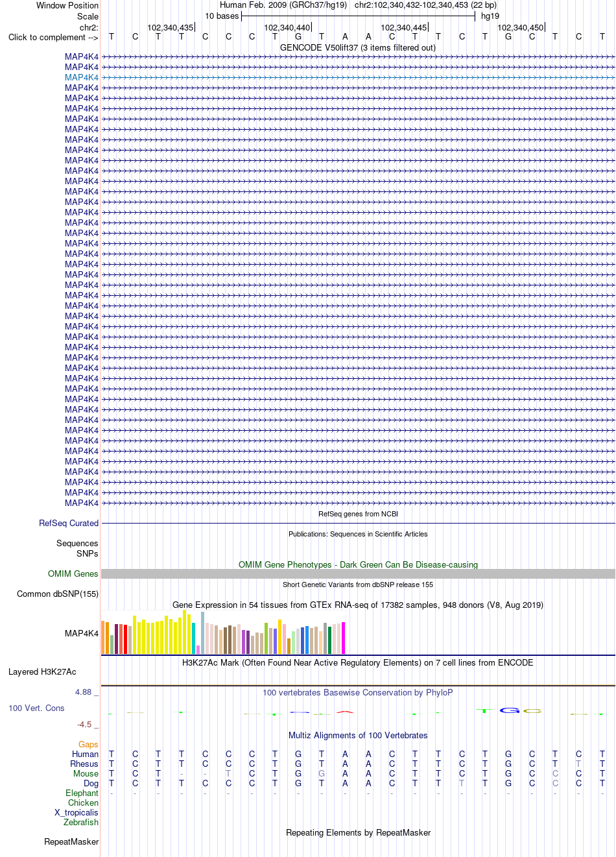Image resolution: width=616 pixels, height=857 pixels.
Task: Open the GTEx 'Gene Expression in 54 tissues' title
Action: click(358, 605)
